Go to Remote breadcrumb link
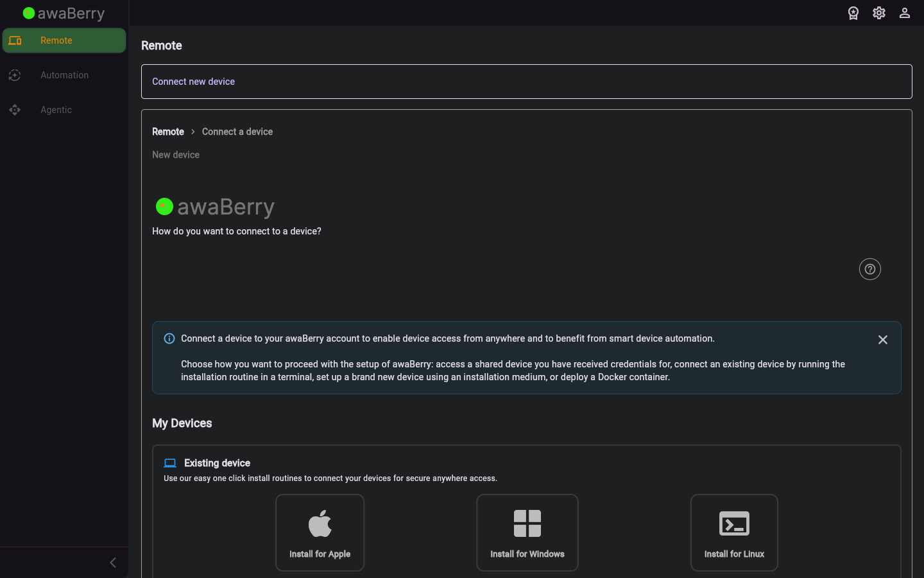924x578 pixels. click(x=168, y=132)
